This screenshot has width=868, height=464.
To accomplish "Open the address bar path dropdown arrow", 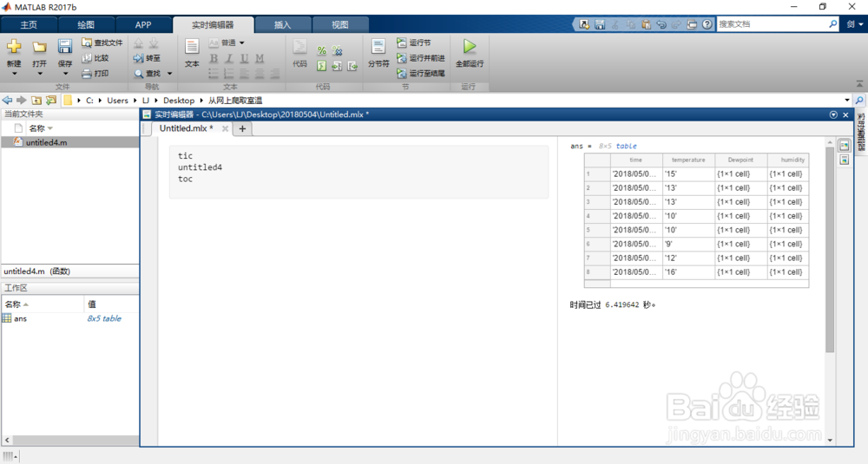I will click(x=847, y=101).
